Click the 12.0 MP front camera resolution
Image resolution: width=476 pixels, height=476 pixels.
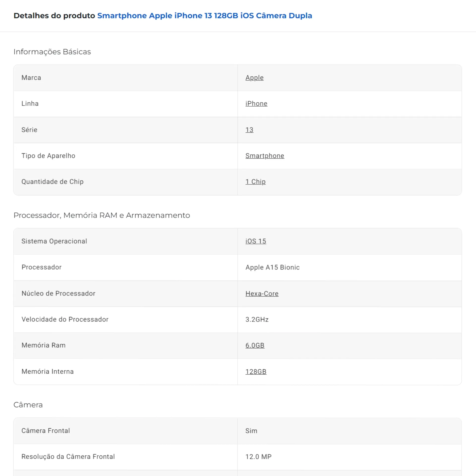click(258, 456)
